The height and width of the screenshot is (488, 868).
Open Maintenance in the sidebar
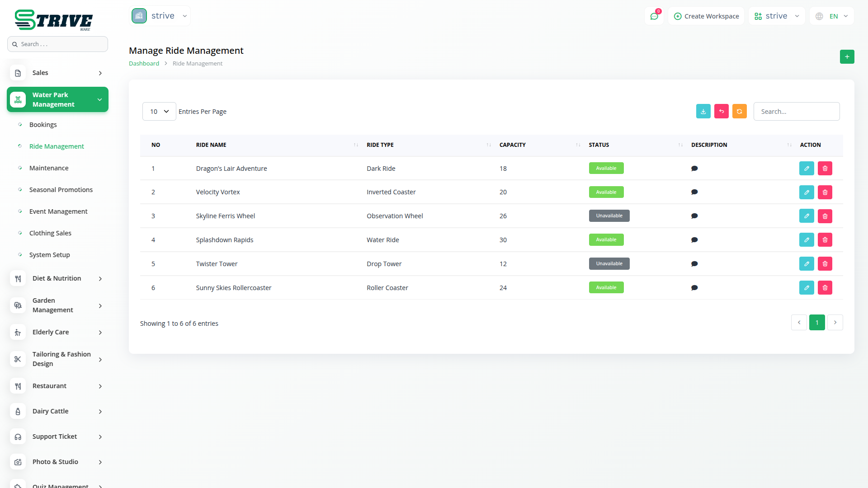pos(49,168)
